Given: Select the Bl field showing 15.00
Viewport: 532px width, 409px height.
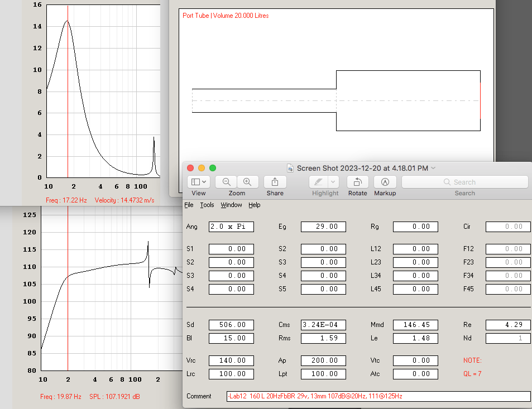Looking at the screenshot, I should point(232,339).
